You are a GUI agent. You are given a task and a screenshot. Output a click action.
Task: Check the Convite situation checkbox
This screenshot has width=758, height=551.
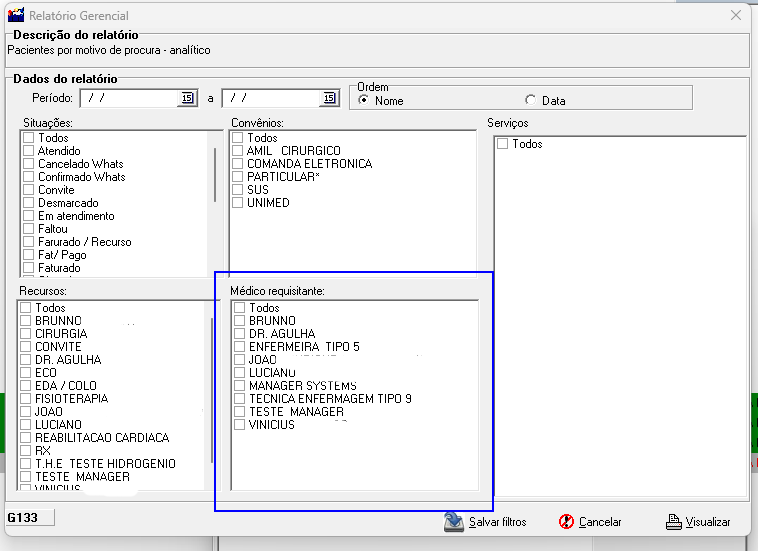click(29, 190)
